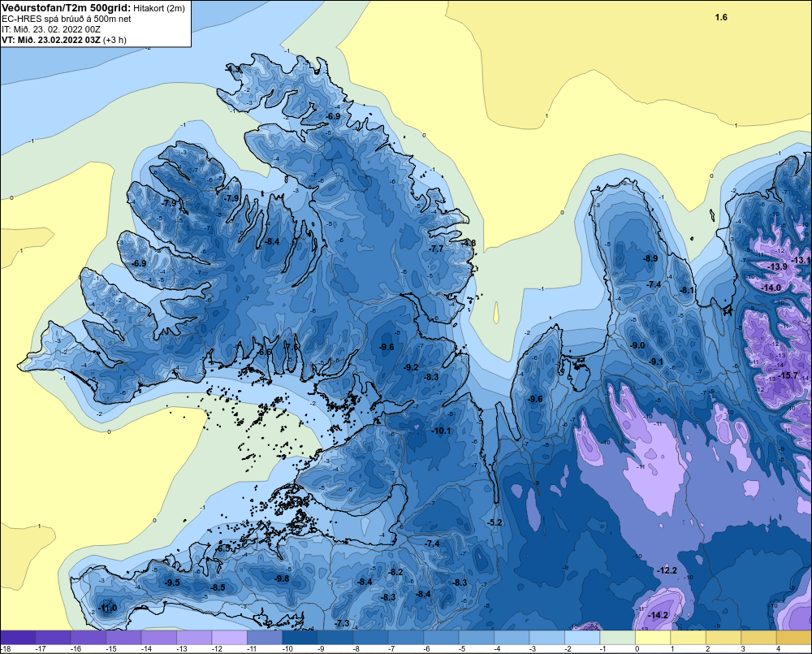This screenshot has height=654, width=812.
Task: Pick the legend swatch between -6 and -5
Action: click(x=441, y=638)
